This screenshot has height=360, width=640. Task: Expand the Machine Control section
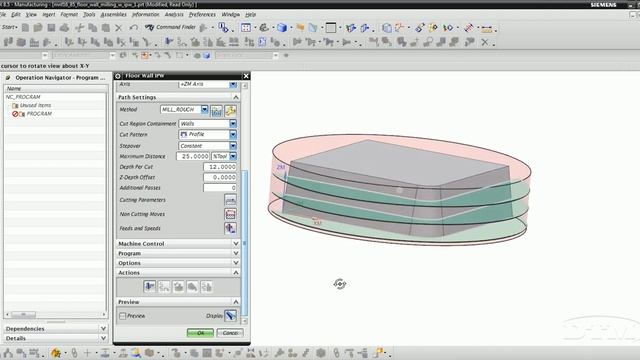point(178,244)
